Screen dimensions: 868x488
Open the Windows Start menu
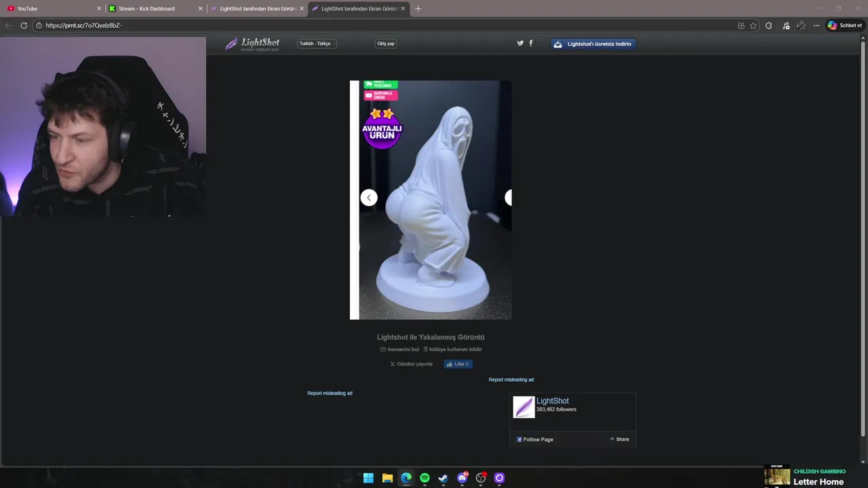click(368, 478)
